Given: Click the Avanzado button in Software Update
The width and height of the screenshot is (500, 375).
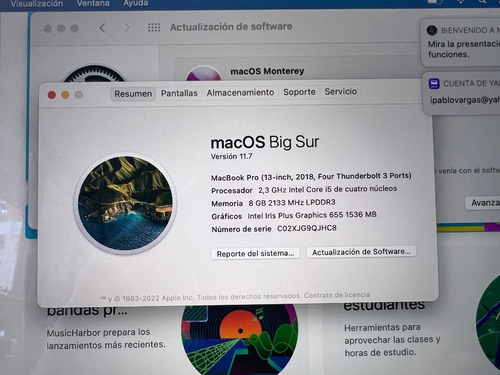Looking at the screenshot, I should pyautogui.click(x=483, y=203).
